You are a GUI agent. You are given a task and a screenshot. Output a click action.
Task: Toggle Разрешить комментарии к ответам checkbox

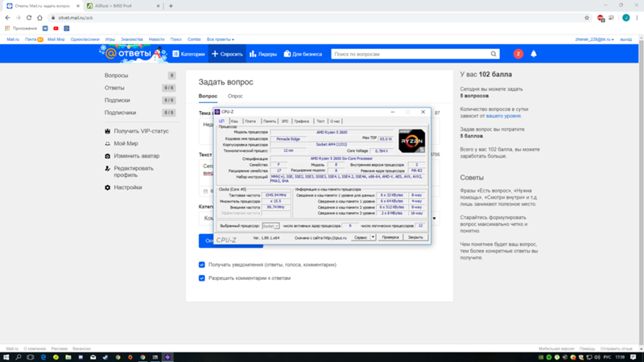[202, 278]
